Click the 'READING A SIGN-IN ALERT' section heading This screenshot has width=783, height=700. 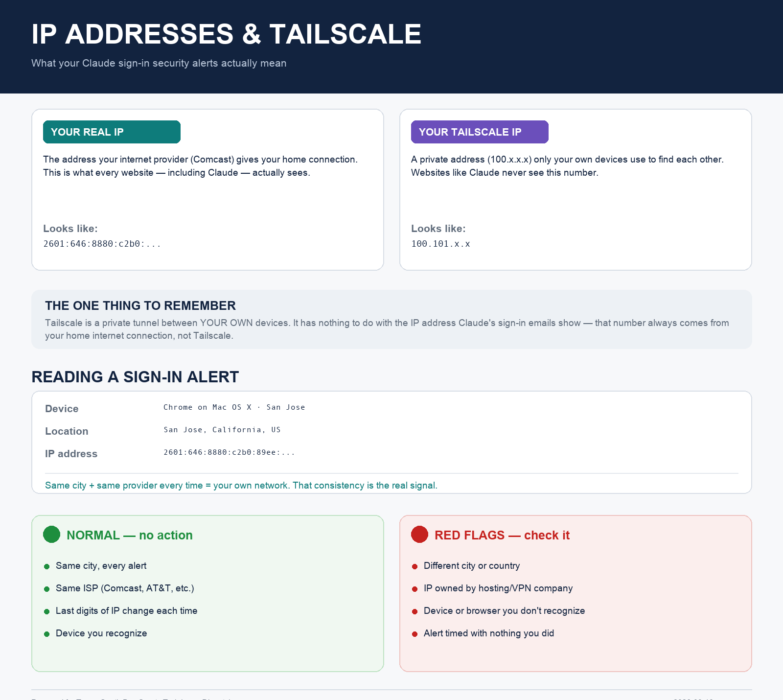135,377
